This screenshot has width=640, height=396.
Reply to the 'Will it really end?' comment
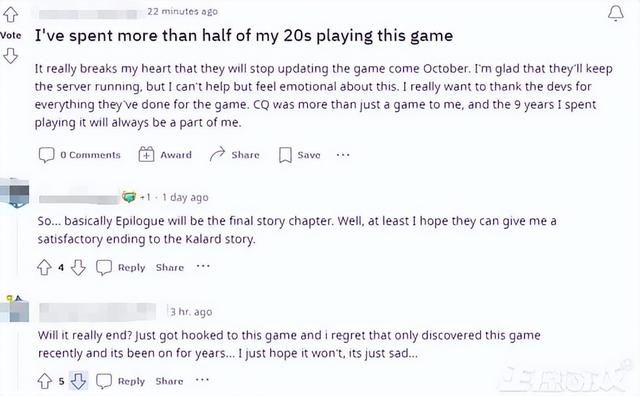(x=120, y=381)
